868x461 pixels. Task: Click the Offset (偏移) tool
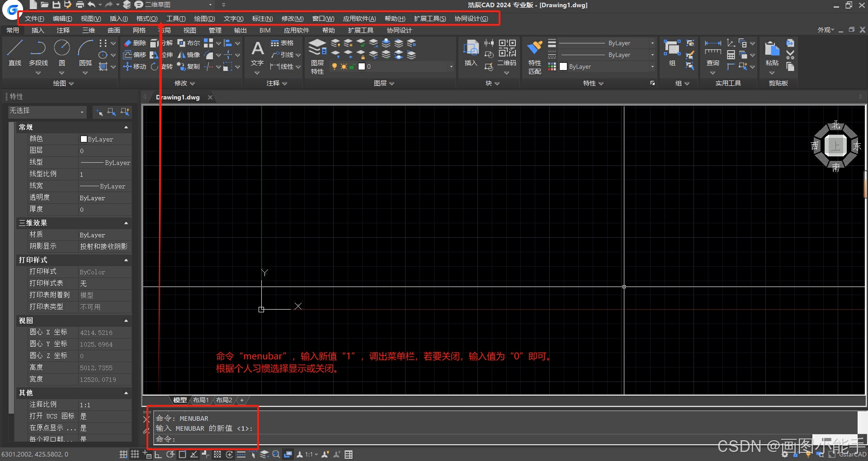point(135,55)
